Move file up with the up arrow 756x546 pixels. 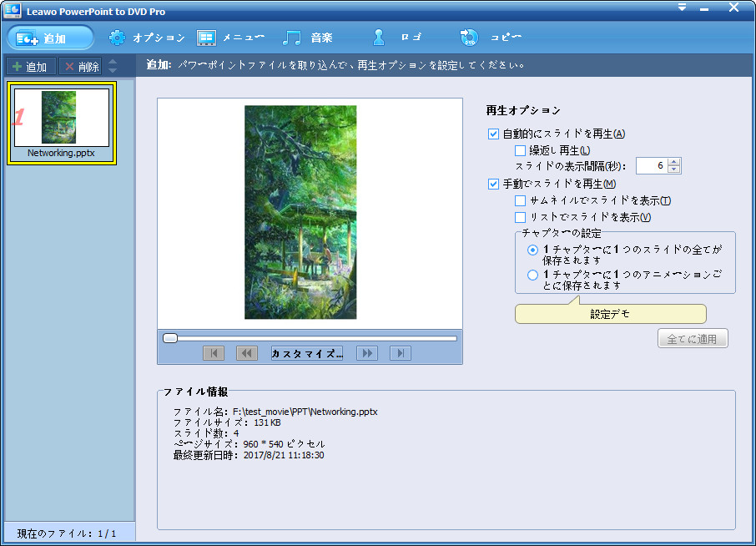pyautogui.click(x=113, y=62)
